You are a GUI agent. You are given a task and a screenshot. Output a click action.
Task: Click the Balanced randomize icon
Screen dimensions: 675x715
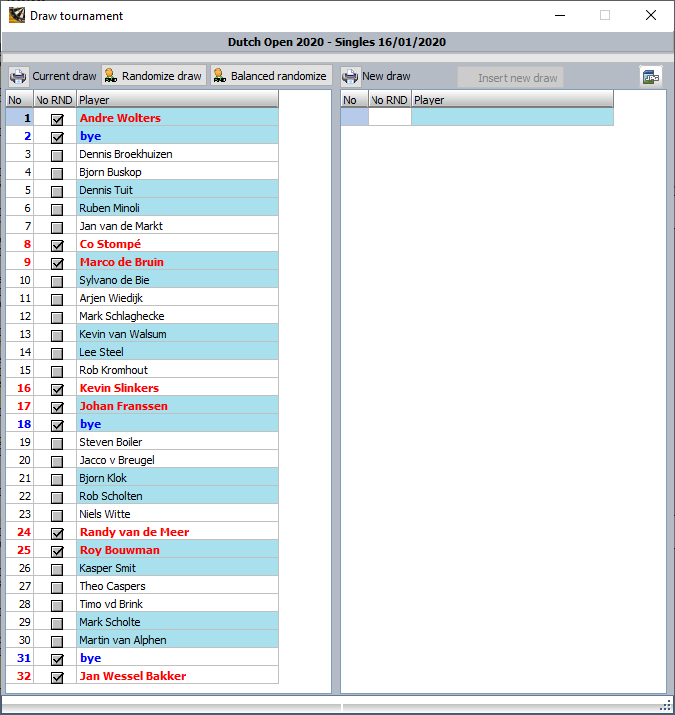[219, 77]
